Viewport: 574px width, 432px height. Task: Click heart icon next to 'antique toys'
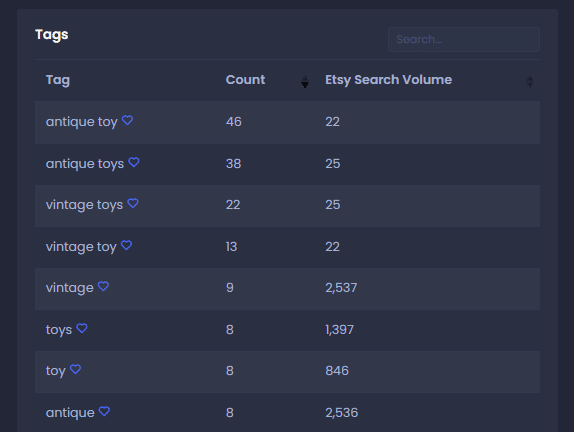pyautogui.click(x=134, y=162)
